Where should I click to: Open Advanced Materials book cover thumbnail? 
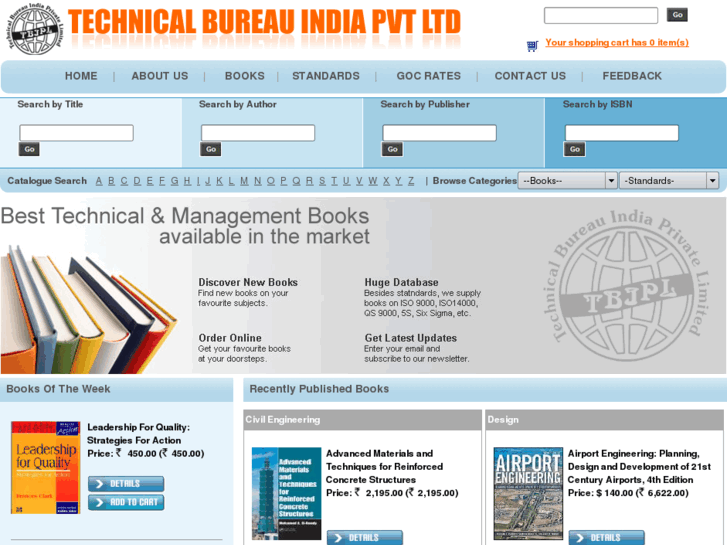tap(286, 494)
